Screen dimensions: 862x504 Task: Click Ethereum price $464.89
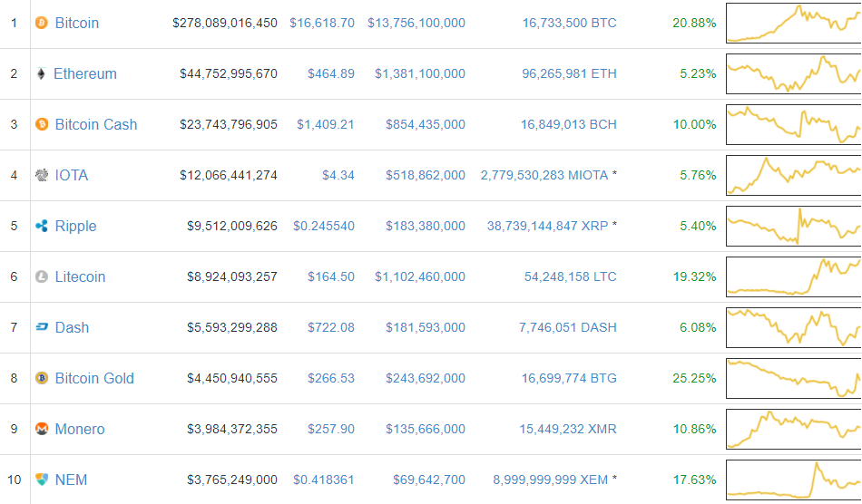tap(331, 73)
